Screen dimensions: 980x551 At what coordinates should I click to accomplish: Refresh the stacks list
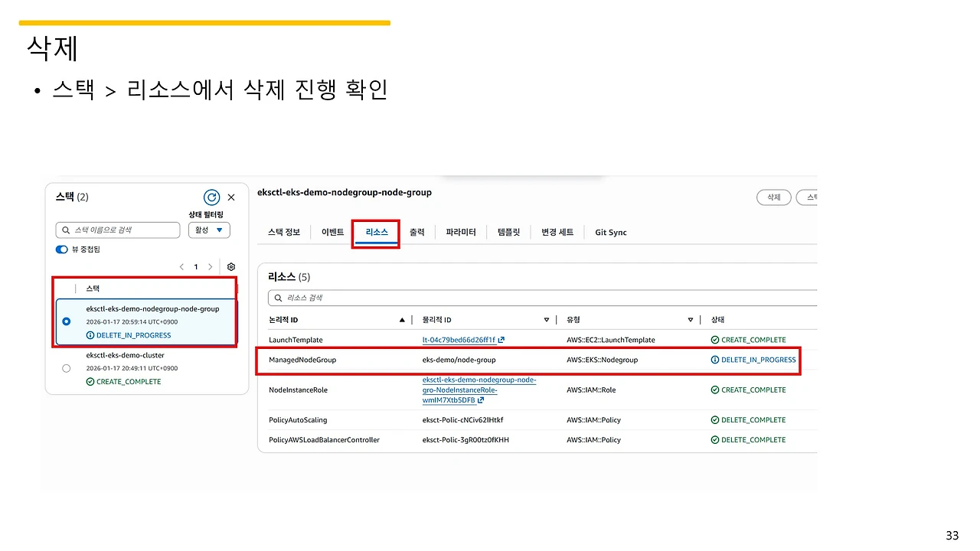point(211,197)
